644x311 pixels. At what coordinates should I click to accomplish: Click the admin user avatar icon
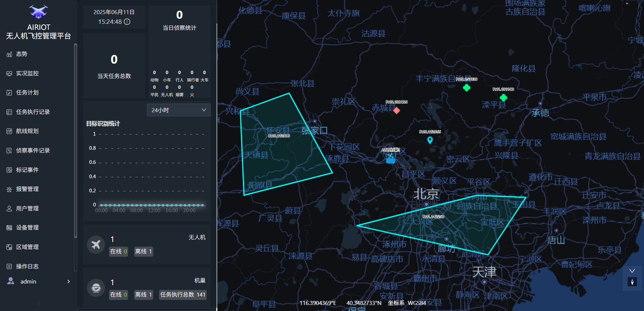(x=11, y=281)
